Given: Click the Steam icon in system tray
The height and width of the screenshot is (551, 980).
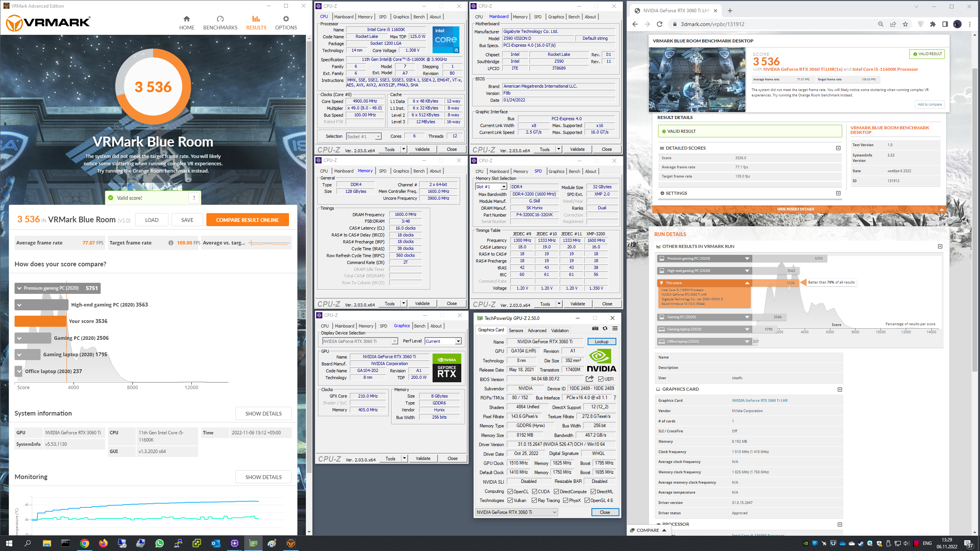Looking at the screenshot, I should 861,543.
